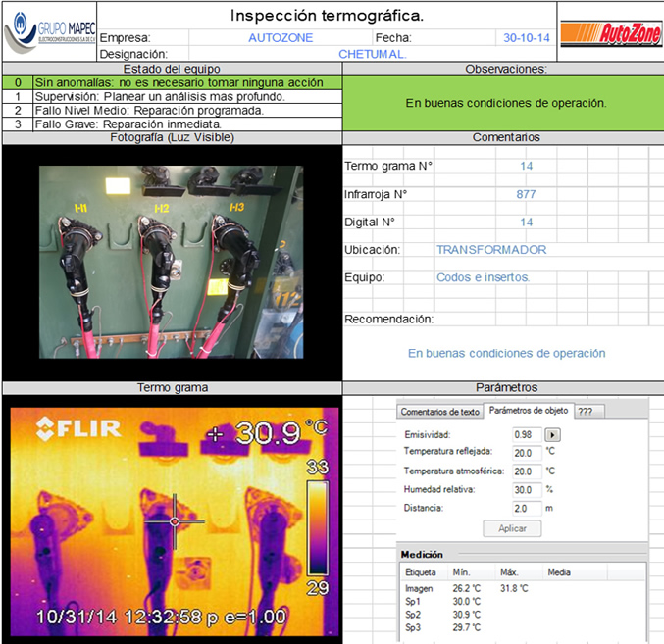Switch to Comentarios de texto tab
664x644 pixels.
click(x=440, y=411)
